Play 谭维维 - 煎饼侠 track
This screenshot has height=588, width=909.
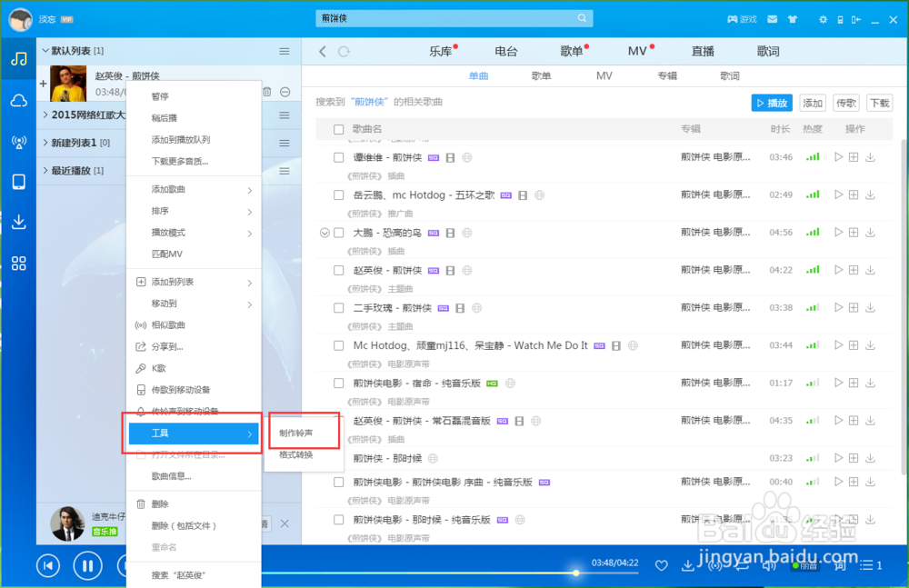838,156
